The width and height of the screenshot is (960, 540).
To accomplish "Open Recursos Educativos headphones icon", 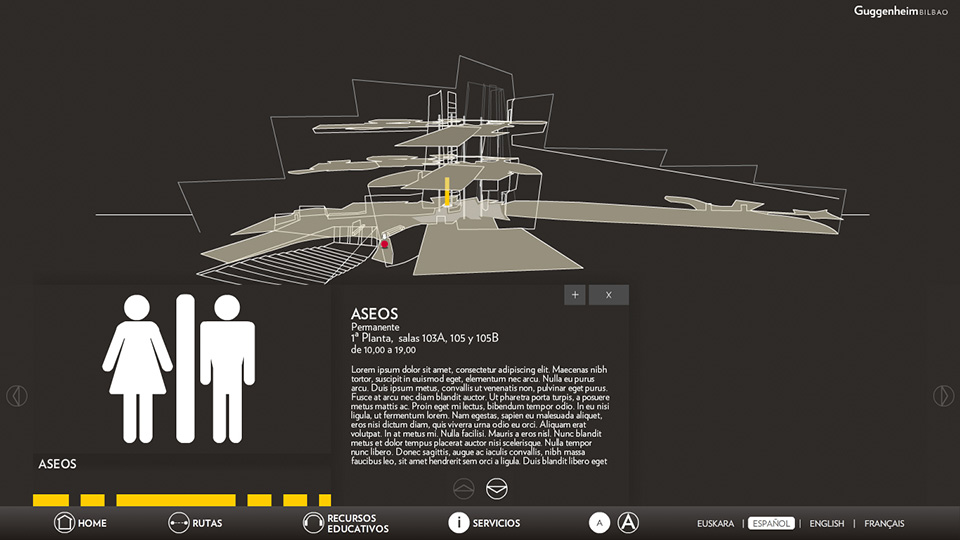I will [313, 522].
